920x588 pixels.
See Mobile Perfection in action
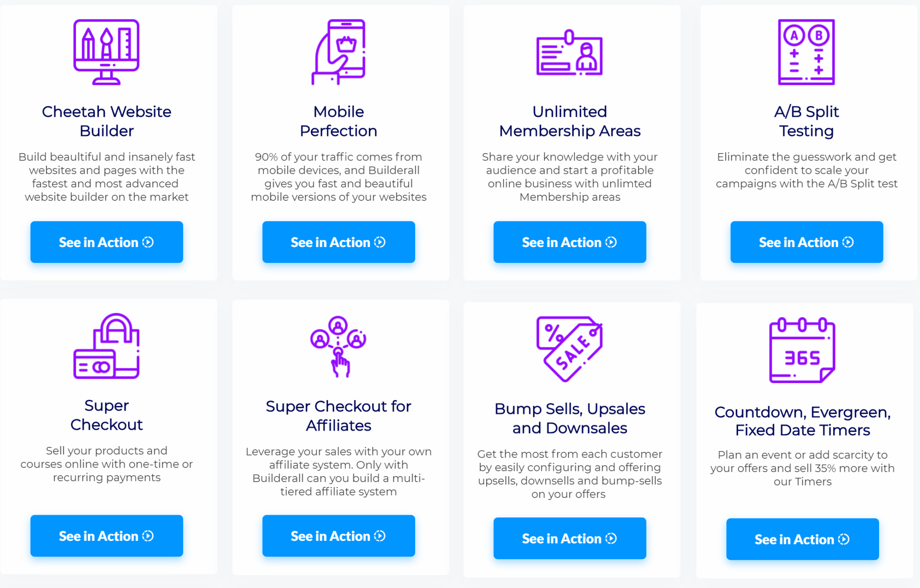338,242
